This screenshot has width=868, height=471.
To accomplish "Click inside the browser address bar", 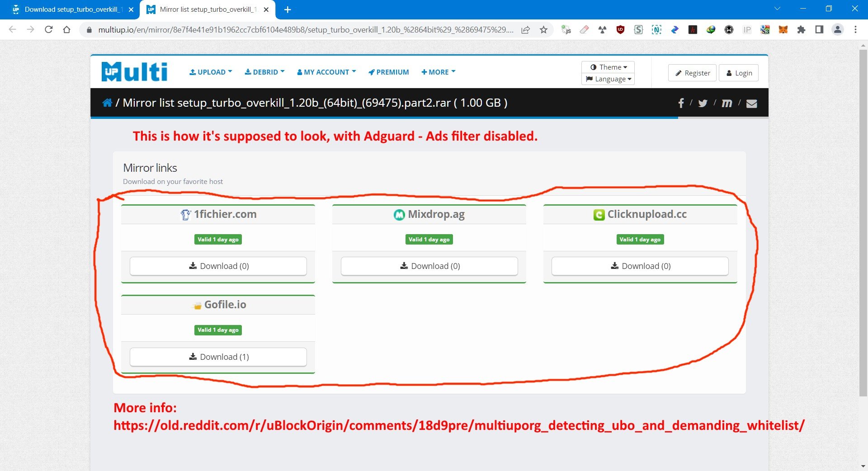I will 271,29.
